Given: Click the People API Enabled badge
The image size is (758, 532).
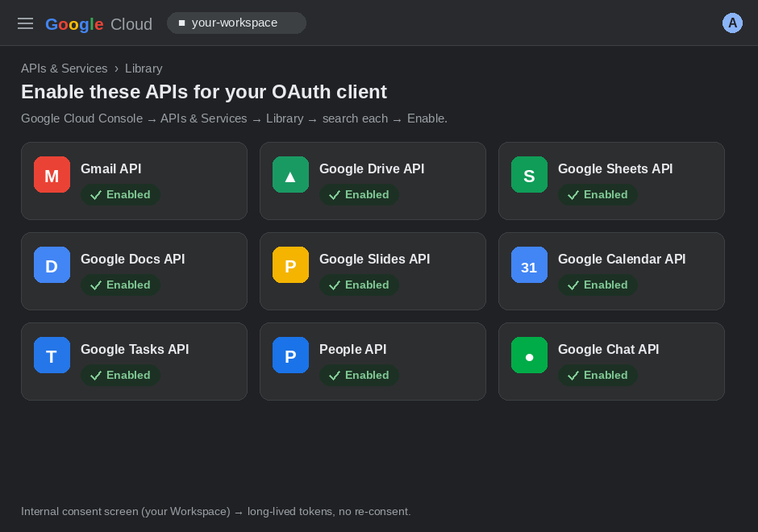Looking at the screenshot, I should pos(359,376).
